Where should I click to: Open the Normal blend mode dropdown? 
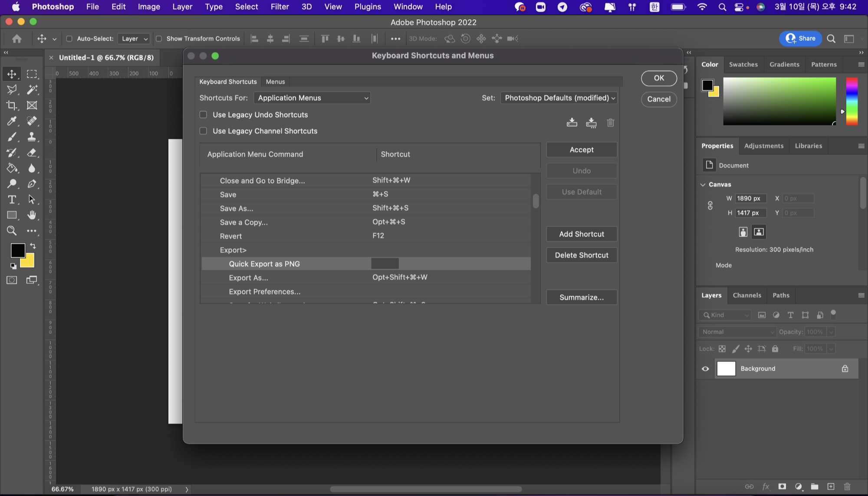tap(738, 332)
